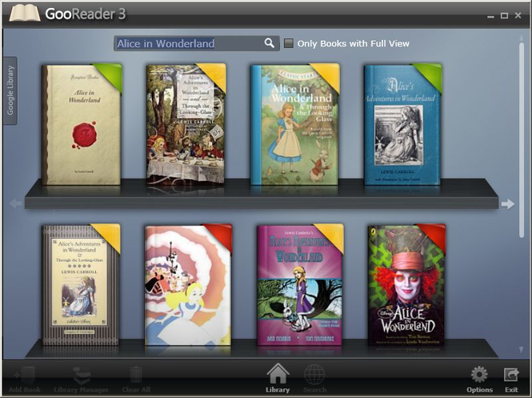The width and height of the screenshot is (532, 398).
Task: Click the magnifier search icon in search box
Action: 270,43
